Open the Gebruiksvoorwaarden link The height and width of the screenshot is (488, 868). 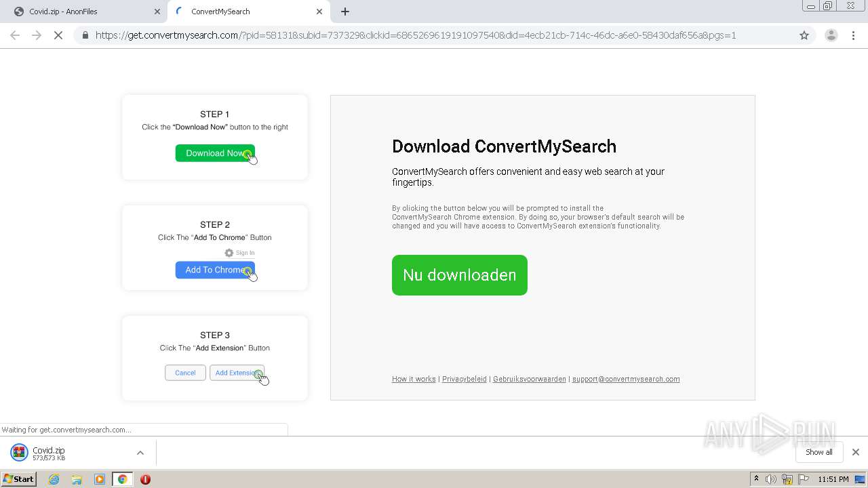[x=530, y=379]
